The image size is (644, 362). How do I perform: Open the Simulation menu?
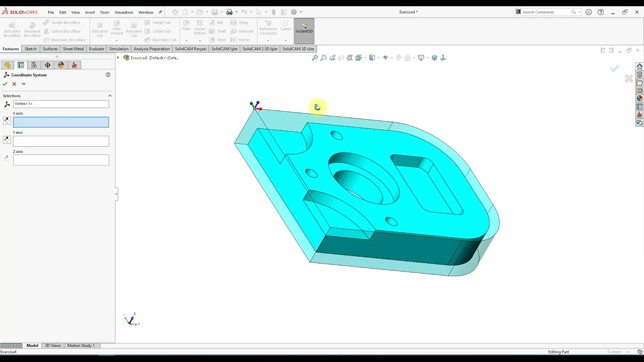[x=124, y=12]
